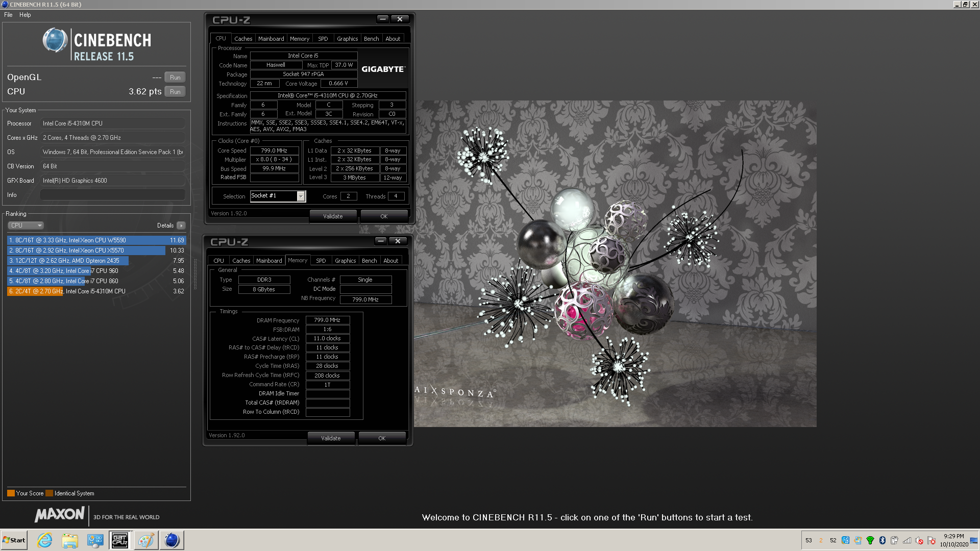Viewport: 980px width, 551px height.
Task: Open Caches tab in upper CPU-Z window
Action: pyautogui.click(x=243, y=39)
